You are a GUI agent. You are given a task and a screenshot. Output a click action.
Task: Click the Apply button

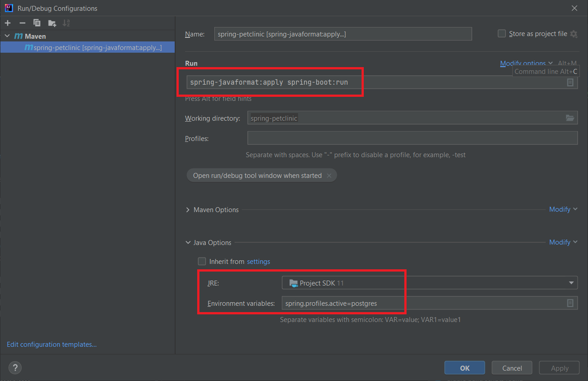pos(560,368)
